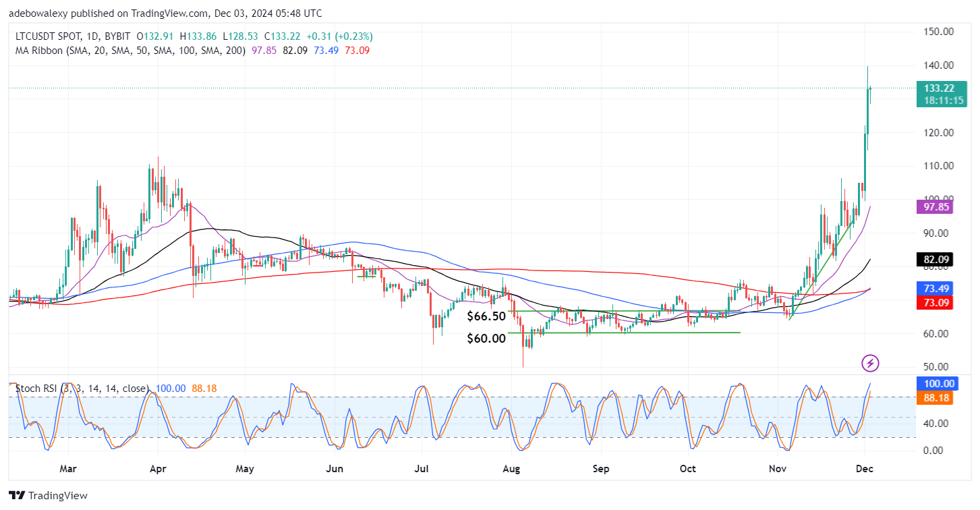This screenshot has height=510, width=980.
Task: Click the $66.50 level annotation
Action: pos(486,316)
